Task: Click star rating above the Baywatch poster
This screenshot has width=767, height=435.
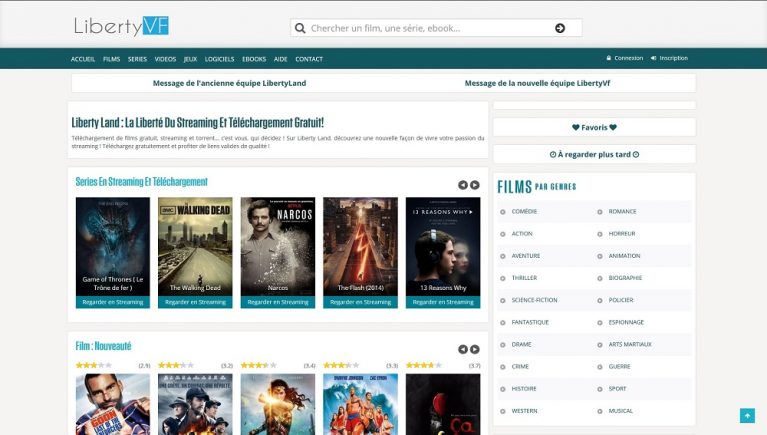Action: pyautogui.click(x=341, y=366)
